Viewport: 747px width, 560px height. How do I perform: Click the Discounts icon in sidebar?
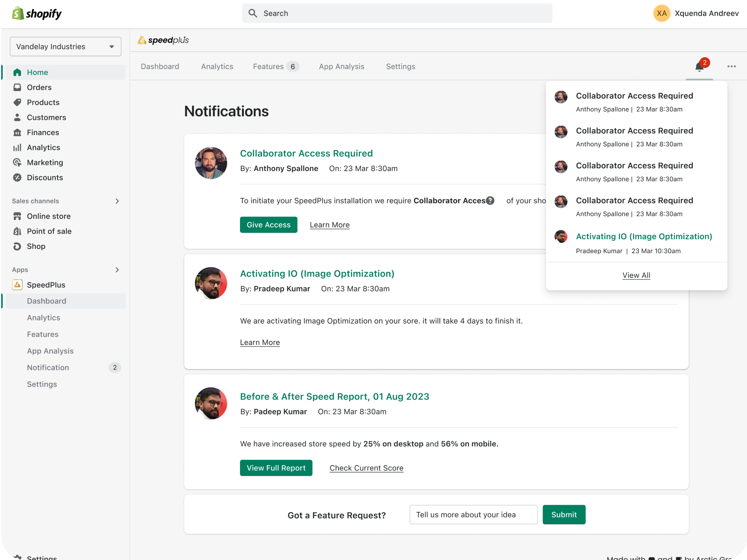[x=17, y=178]
